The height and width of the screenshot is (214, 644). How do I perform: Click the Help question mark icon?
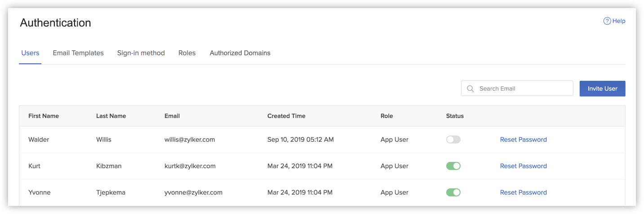point(607,21)
